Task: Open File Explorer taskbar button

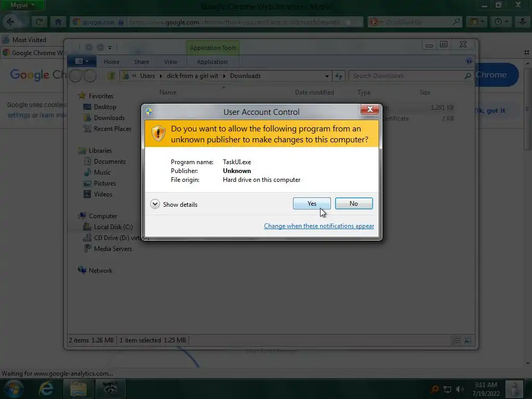Action: [78, 389]
